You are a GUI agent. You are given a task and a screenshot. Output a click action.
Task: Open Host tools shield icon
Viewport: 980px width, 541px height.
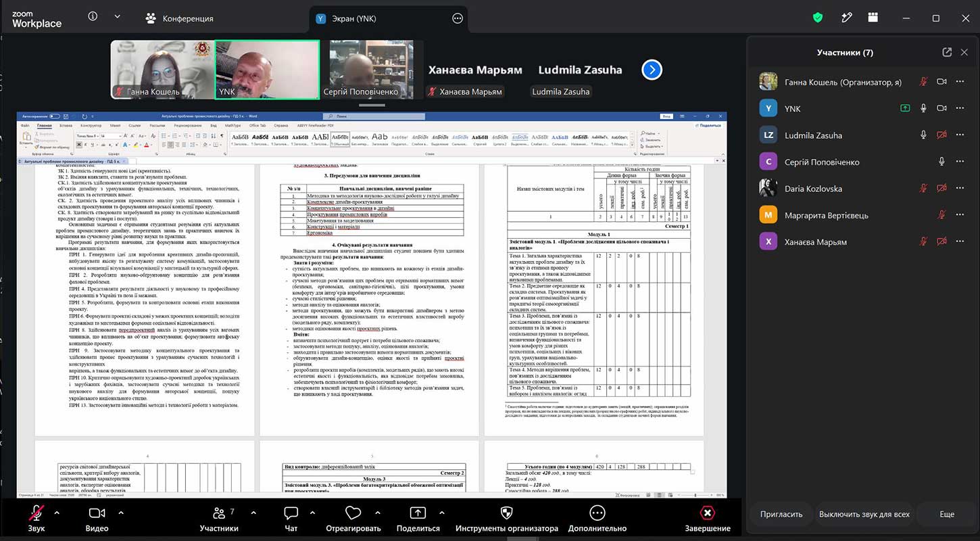point(506,513)
